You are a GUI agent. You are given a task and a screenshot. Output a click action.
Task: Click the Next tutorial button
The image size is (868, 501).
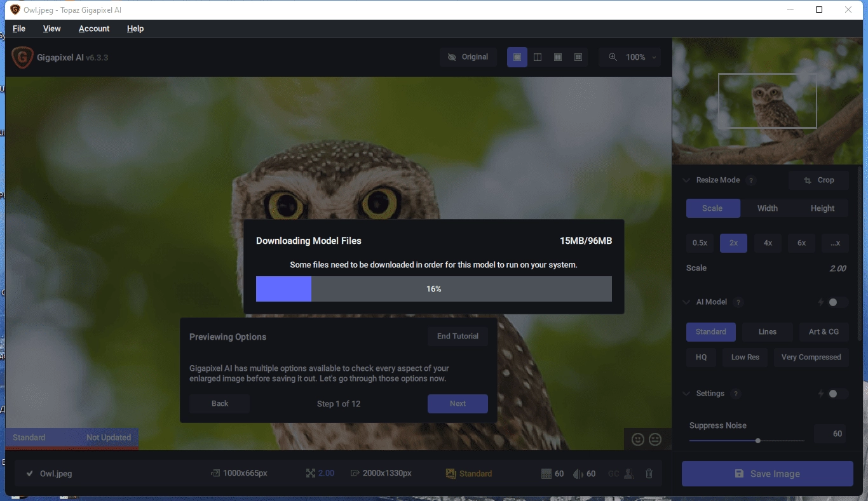(458, 404)
